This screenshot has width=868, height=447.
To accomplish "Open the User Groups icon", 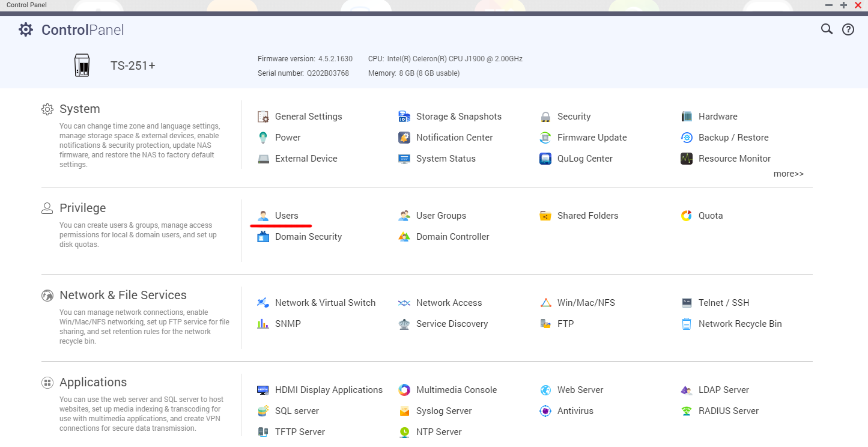I will point(404,216).
